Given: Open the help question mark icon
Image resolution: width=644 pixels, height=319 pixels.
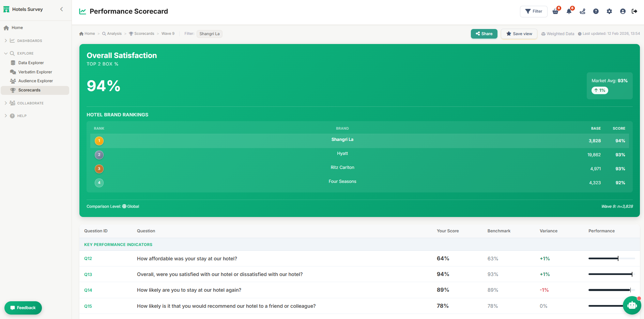Looking at the screenshot, I should [x=596, y=11].
